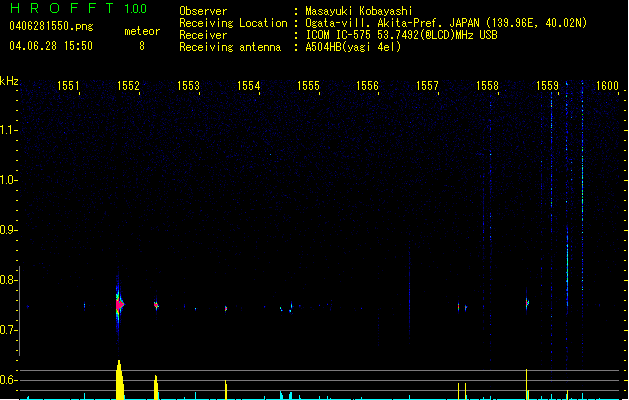Click the 1557 time axis marker
Image resolution: width=629 pixels, height=400 pixels.
click(x=427, y=86)
